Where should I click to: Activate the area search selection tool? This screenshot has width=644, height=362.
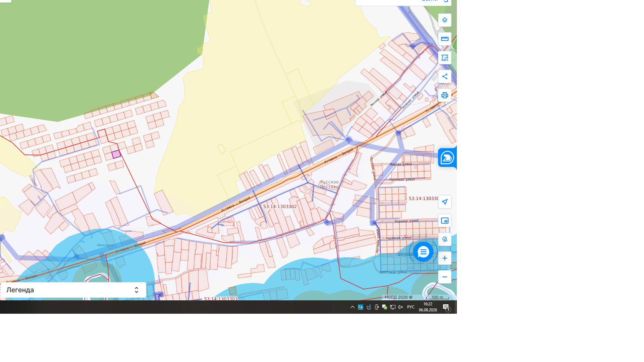444,58
